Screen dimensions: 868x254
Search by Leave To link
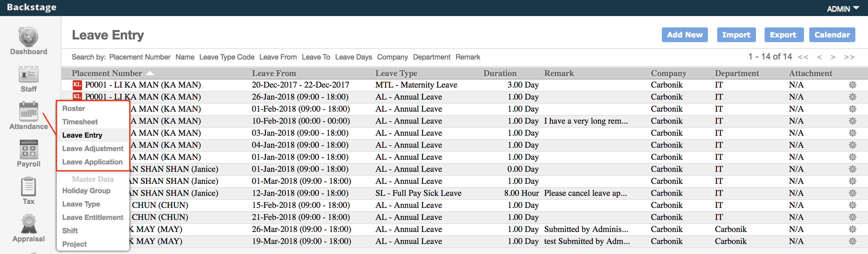pyautogui.click(x=316, y=57)
